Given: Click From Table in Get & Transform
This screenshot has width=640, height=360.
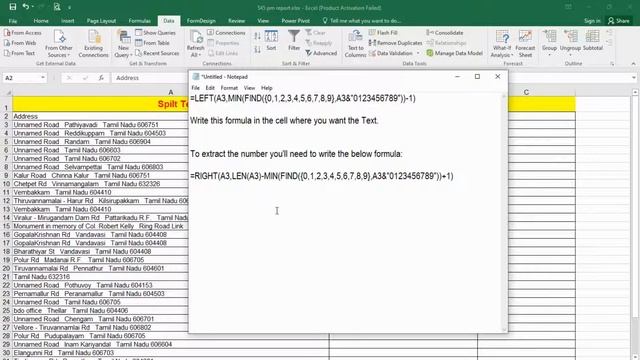Looking at the screenshot, I should 152,43.
